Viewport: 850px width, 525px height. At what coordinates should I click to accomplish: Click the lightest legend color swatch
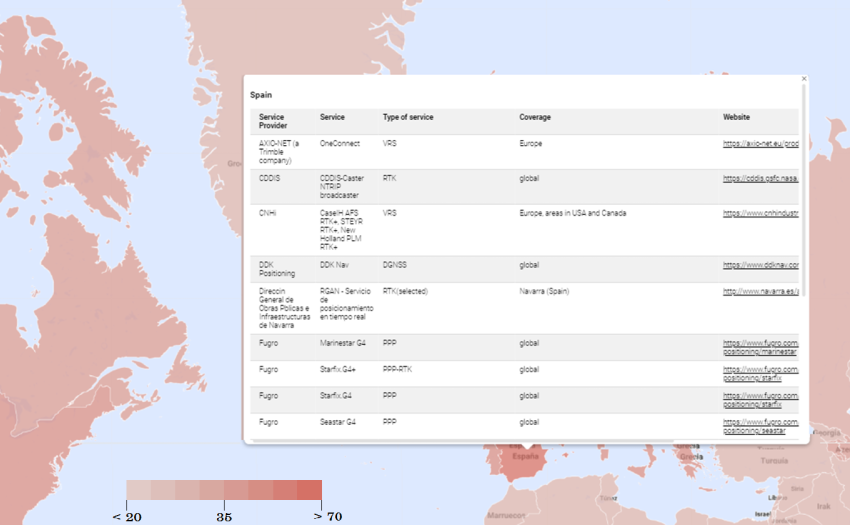point(139,490)
